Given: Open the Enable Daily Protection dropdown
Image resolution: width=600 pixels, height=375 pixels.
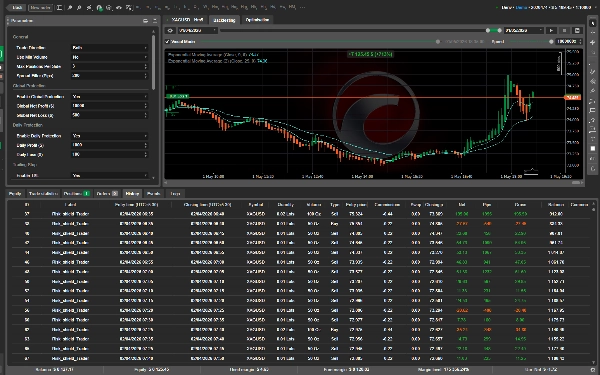Looking at the screenshot, I should pyautogui.click(x=109, y=136).
